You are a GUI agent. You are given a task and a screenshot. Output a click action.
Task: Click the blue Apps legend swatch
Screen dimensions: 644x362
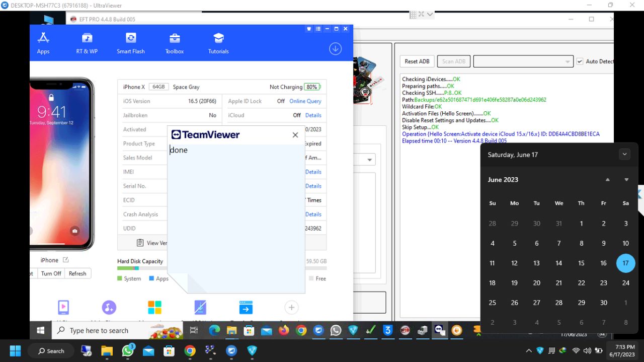[151, 278]
